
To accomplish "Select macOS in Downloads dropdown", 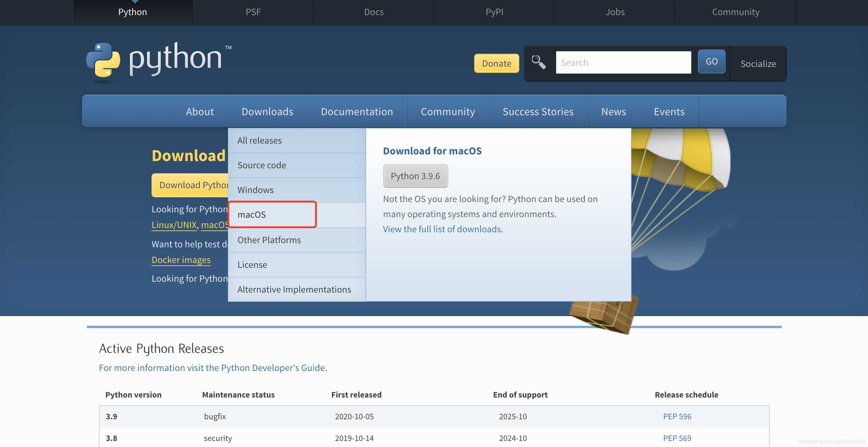I will click(297, 215).
